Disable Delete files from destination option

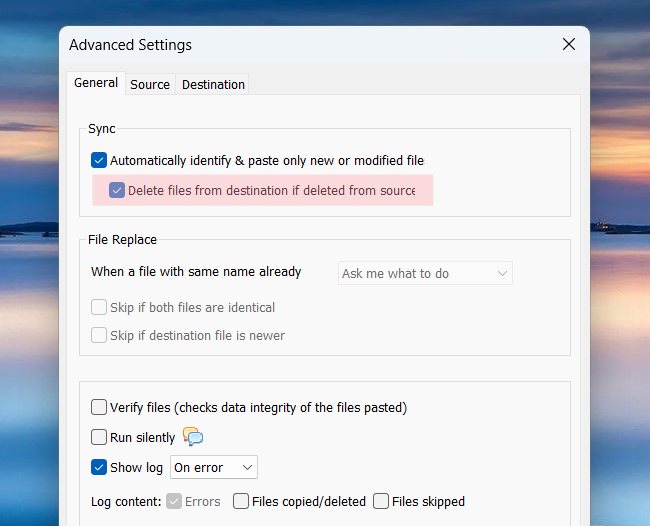(117, 190)
